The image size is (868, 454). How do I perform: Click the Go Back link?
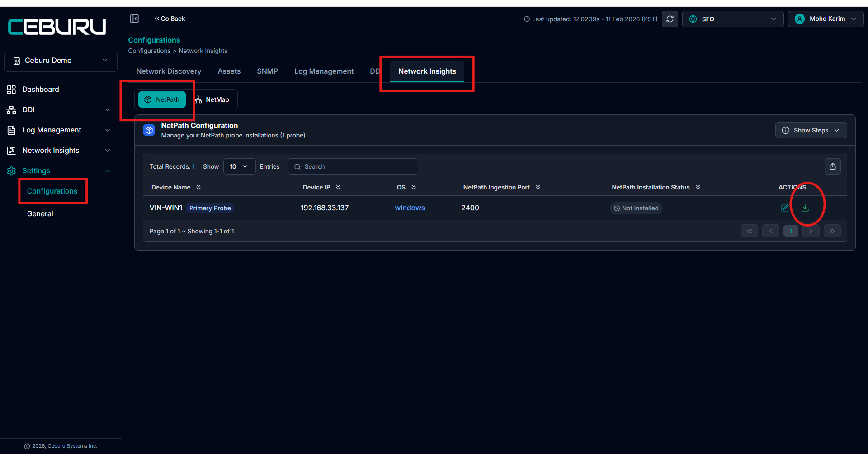coord(170,19)
